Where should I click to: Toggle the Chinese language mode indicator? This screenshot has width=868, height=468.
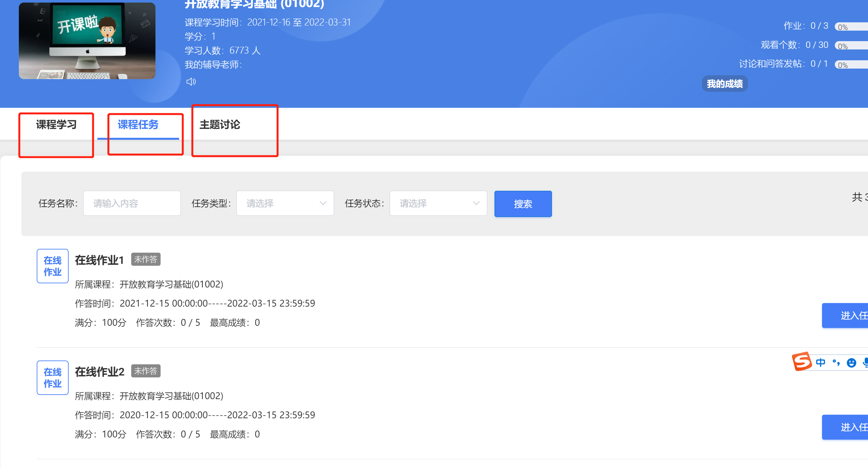pyautogui.click(x=820, y=362)
